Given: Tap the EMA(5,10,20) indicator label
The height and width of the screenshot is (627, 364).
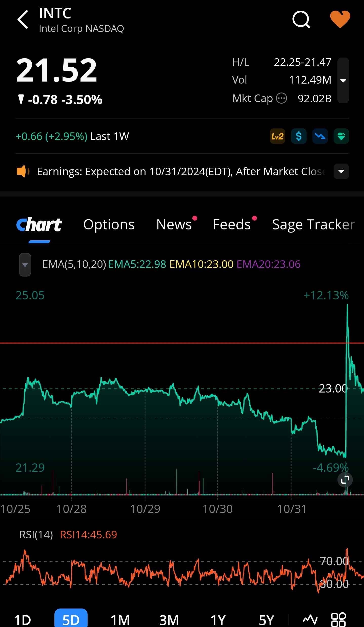Looking at the screenshot, I should point(74,264).
